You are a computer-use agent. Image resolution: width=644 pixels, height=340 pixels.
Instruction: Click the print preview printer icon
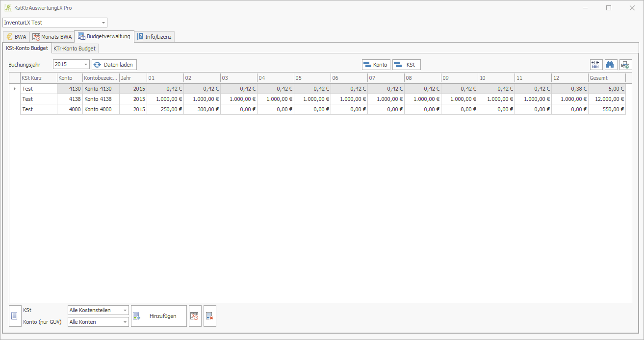point(625,65)
